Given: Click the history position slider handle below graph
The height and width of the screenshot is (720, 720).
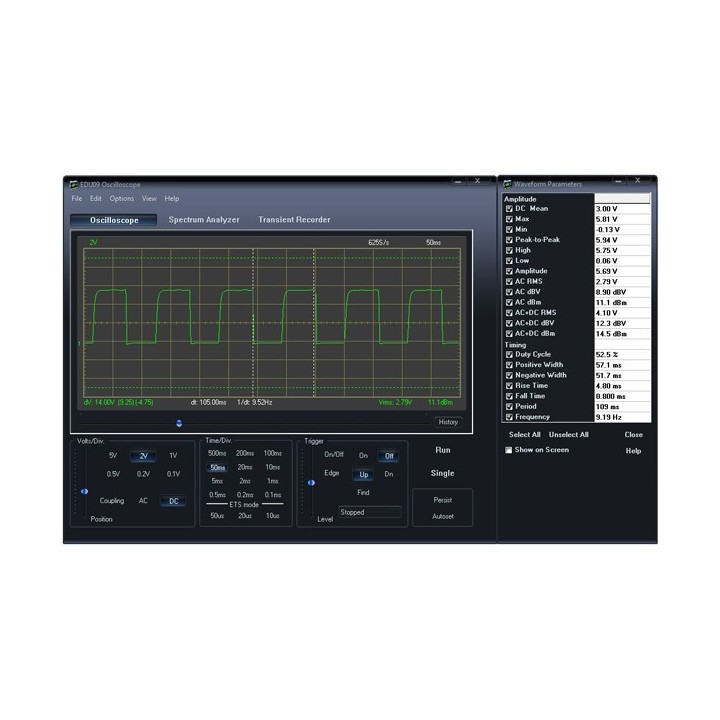Looking at the screenshot, I should [x=179, y=423].
